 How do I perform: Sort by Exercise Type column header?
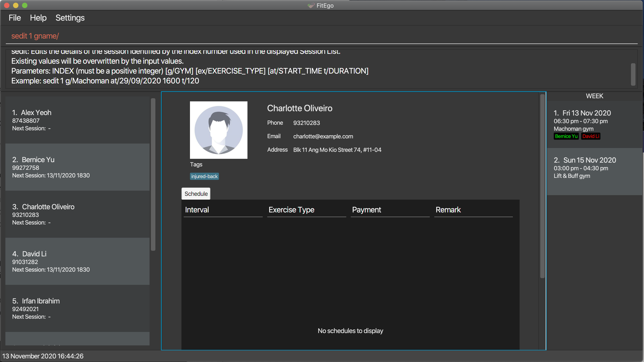pos(306,210)
